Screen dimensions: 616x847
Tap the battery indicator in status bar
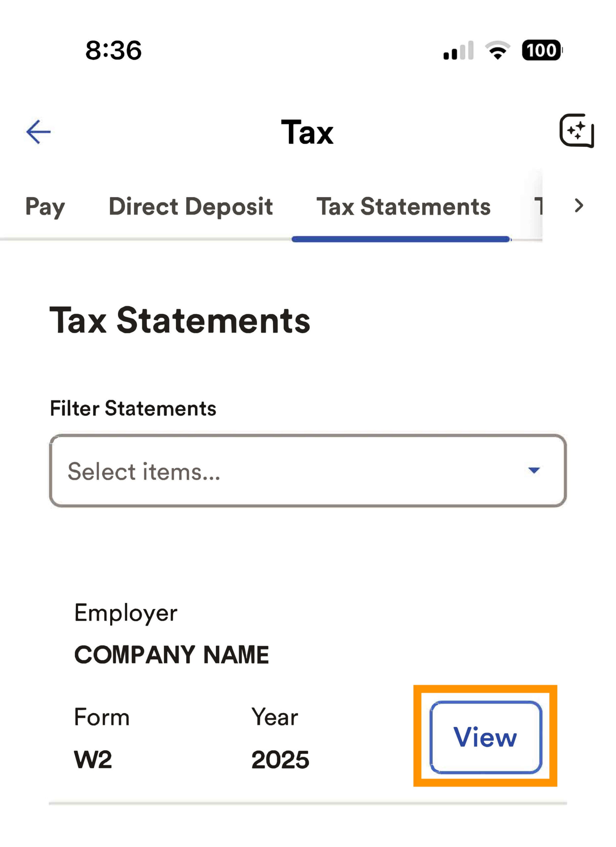pyautogui.click(x=541, y=50)
